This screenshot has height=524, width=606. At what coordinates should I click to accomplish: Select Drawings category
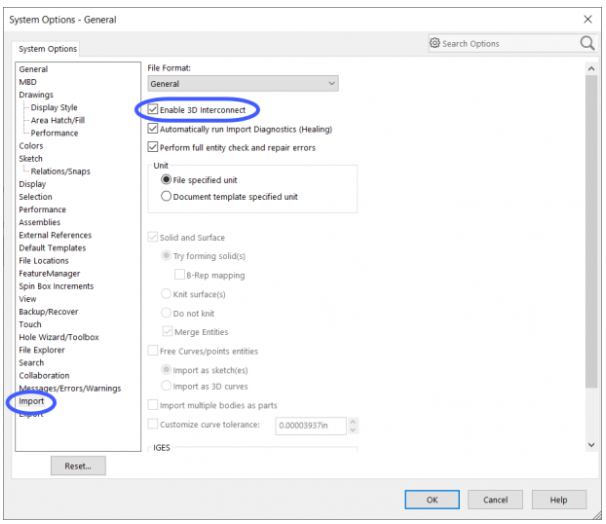[36, 95]
